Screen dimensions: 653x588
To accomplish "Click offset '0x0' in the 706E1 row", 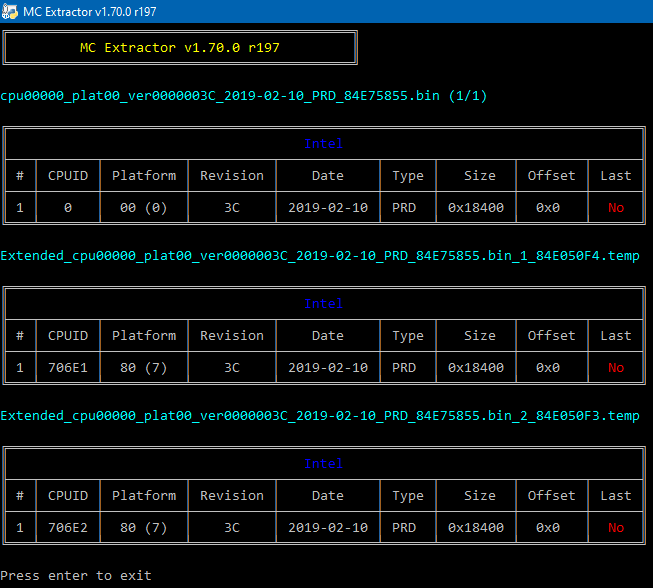I will (548, 367).
